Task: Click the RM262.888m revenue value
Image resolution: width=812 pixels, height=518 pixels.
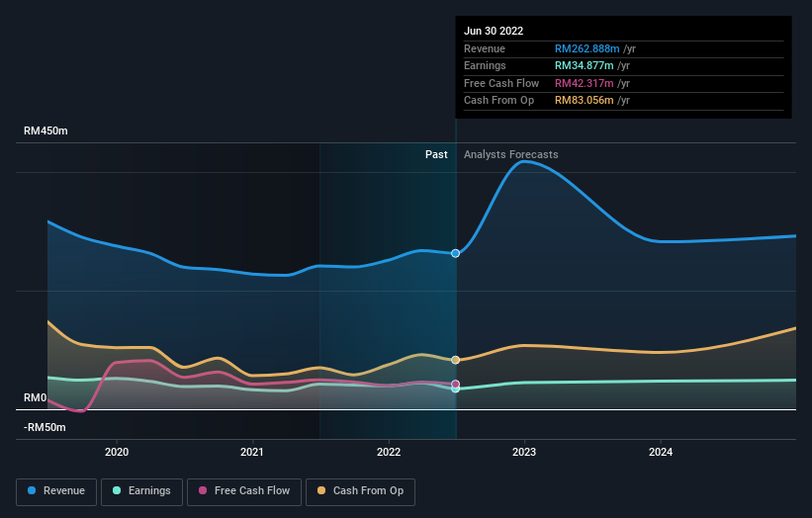Action: tap(587, 48)
